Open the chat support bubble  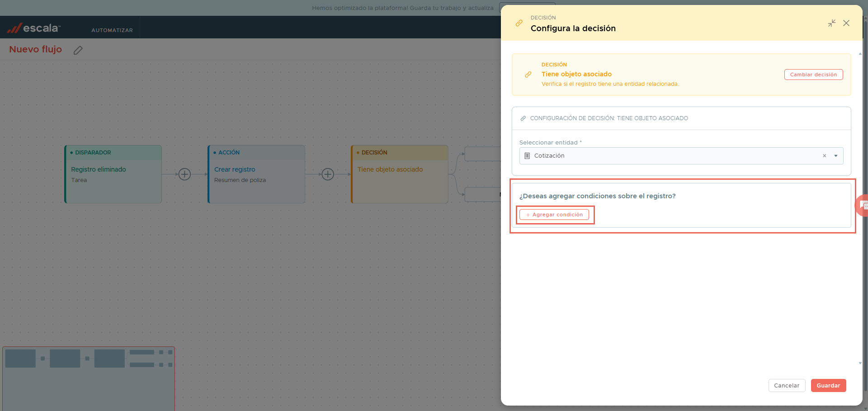click(x=863, y=205)
